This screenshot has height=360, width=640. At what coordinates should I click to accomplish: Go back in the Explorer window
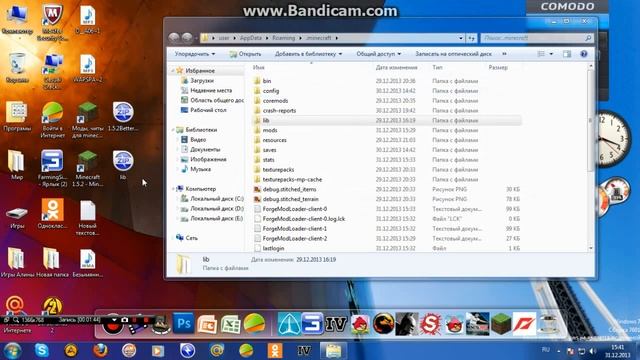[174, 38]
